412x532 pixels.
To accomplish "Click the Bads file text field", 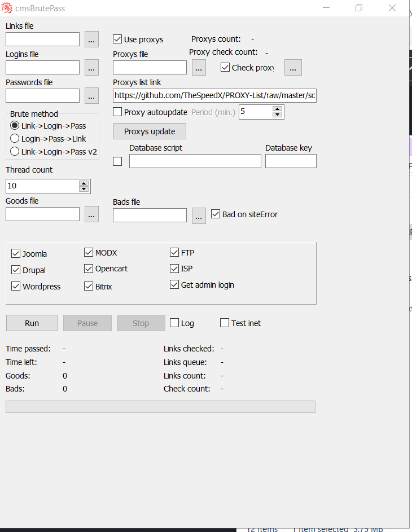I will point(150,216).
